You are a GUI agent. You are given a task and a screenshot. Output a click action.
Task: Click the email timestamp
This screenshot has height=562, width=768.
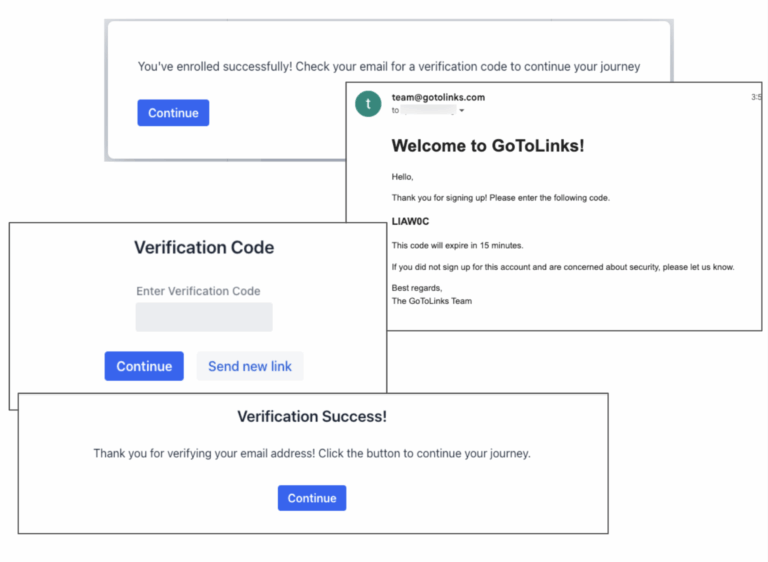coord(756,97)
